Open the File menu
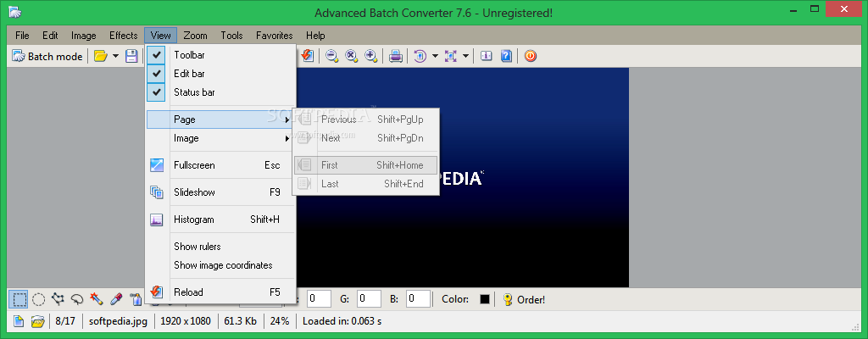The image size is (868, 339). click(22, 36)
